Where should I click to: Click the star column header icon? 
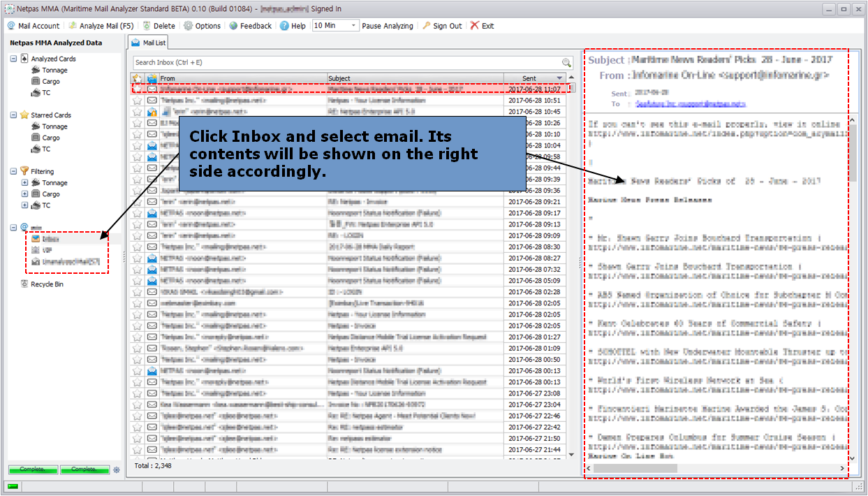[138, 78]
